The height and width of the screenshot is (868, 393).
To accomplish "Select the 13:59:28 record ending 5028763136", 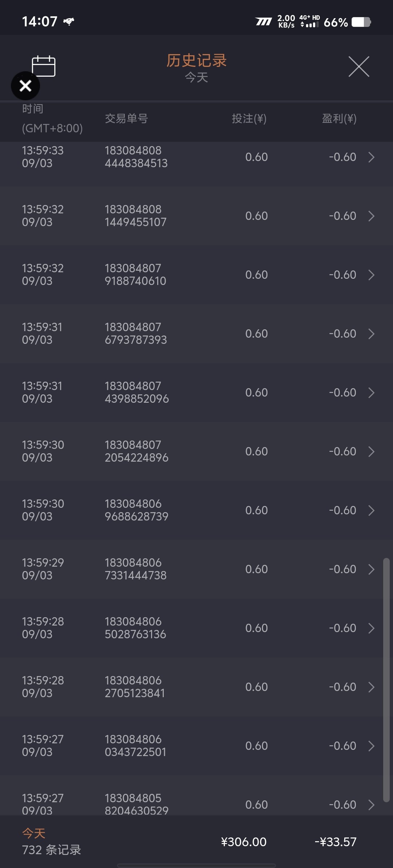I will point(135,628).
